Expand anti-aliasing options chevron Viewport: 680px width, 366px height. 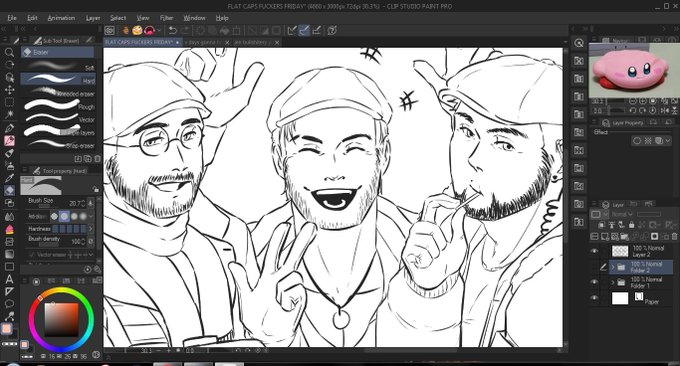pyautogui.click(x=90, y=216)
